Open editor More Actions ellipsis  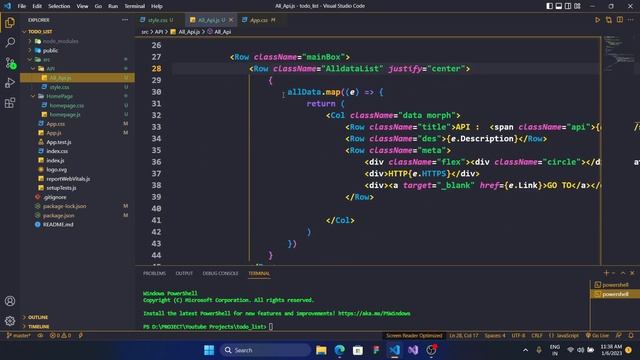(x=631, y=20)
